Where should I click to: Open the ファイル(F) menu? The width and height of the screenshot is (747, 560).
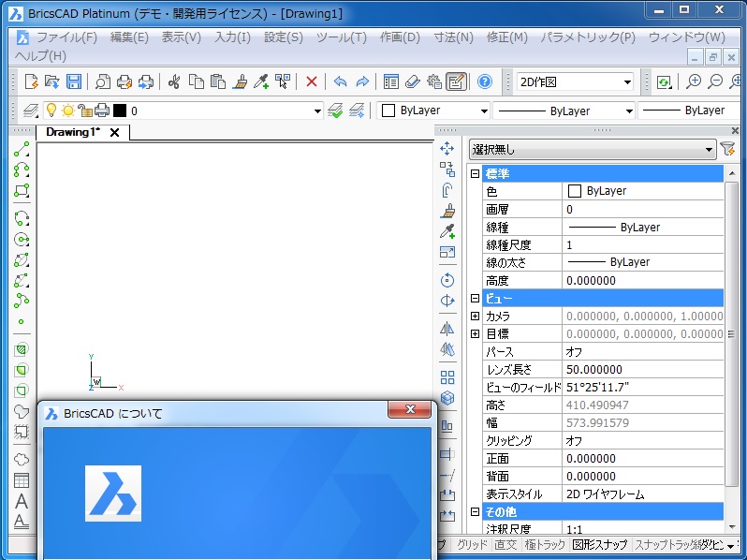coord(66,37)
